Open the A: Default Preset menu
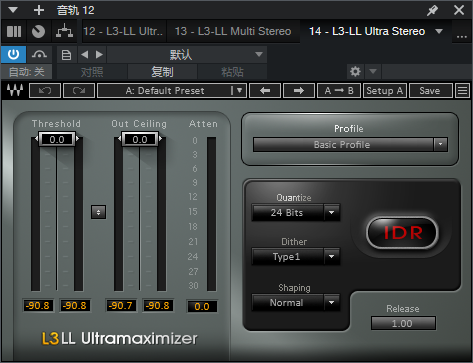 pyautogui.click(x=172, y=91)
